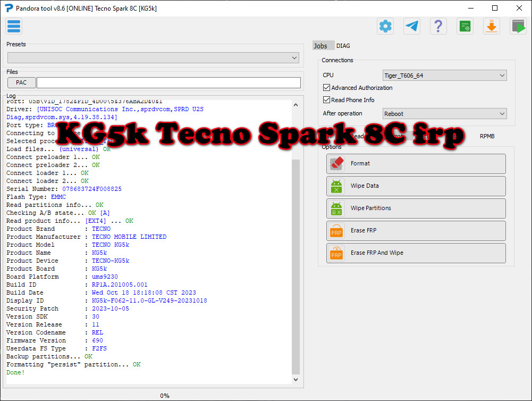Click the green window toolbar icon

(x=465, y=26)
